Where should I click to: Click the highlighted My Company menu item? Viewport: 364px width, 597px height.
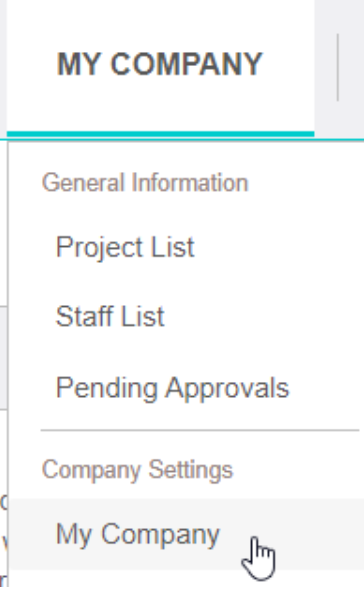[186, 534]
